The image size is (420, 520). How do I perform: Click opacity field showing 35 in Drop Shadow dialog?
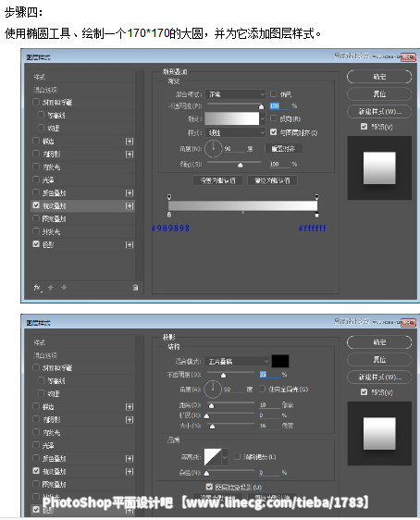pos(269,375)
